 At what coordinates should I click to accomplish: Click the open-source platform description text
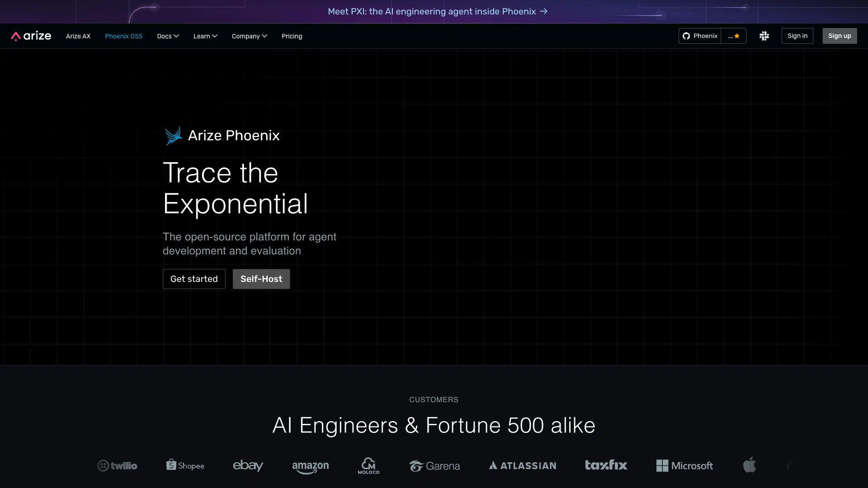coord(250,244)
